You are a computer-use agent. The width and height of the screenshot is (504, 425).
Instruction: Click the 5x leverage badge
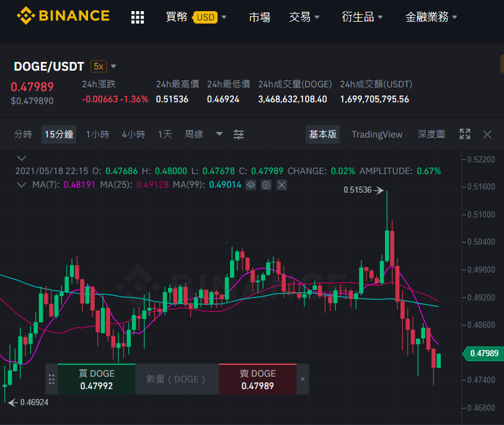tap(99, 66)
